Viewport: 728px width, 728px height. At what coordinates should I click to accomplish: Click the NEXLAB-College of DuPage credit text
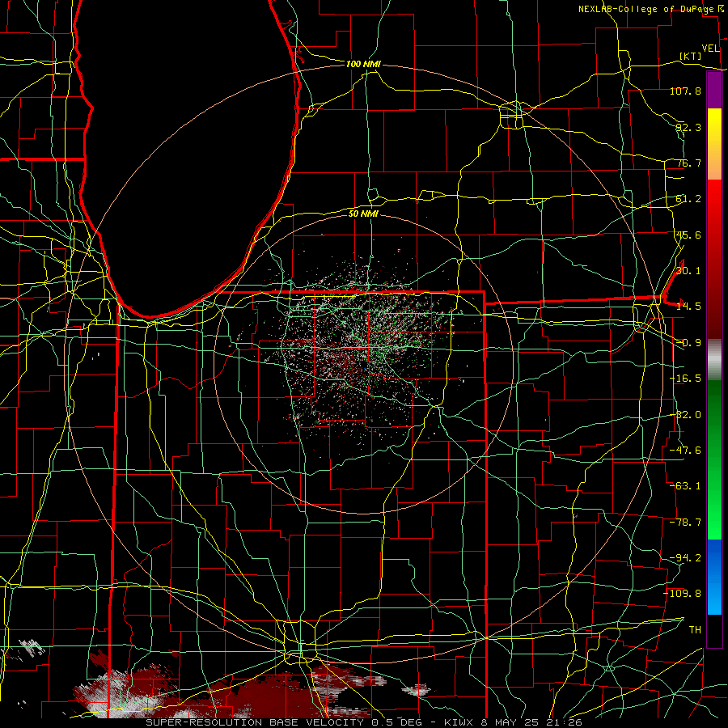[x=650, y=9]
